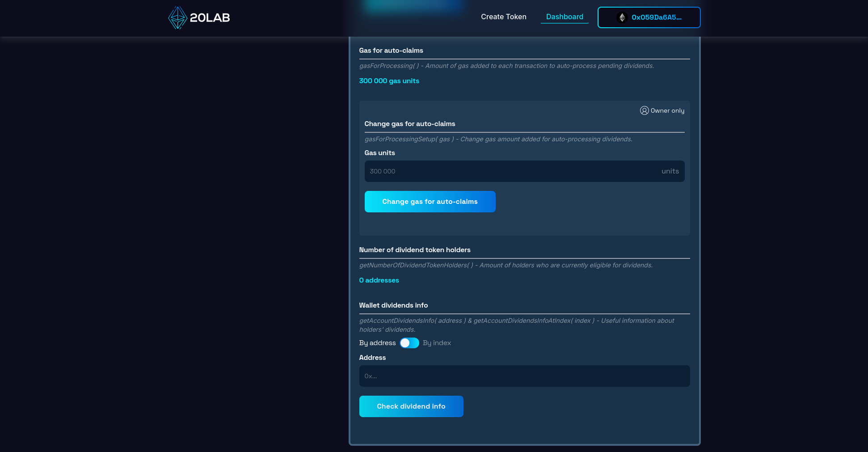Click the gasForProcessing( ) description text
Screen dimensions: 868x452
pos(506,66)
